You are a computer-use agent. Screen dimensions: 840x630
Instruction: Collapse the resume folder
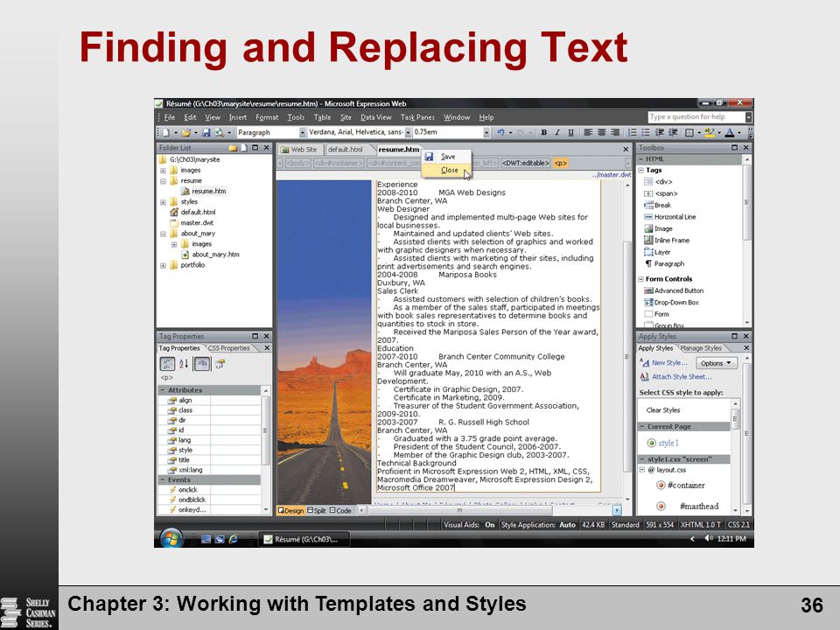tap(163, 181)
